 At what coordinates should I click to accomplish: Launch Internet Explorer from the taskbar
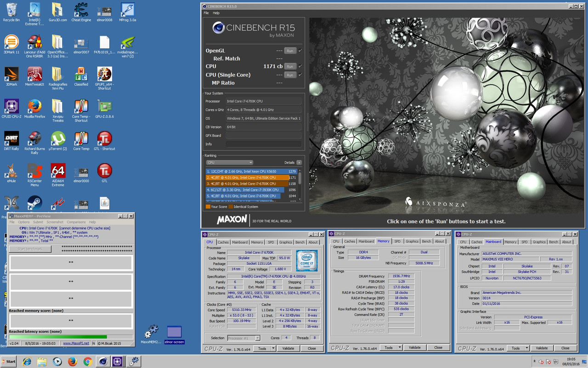pos(26,362)
